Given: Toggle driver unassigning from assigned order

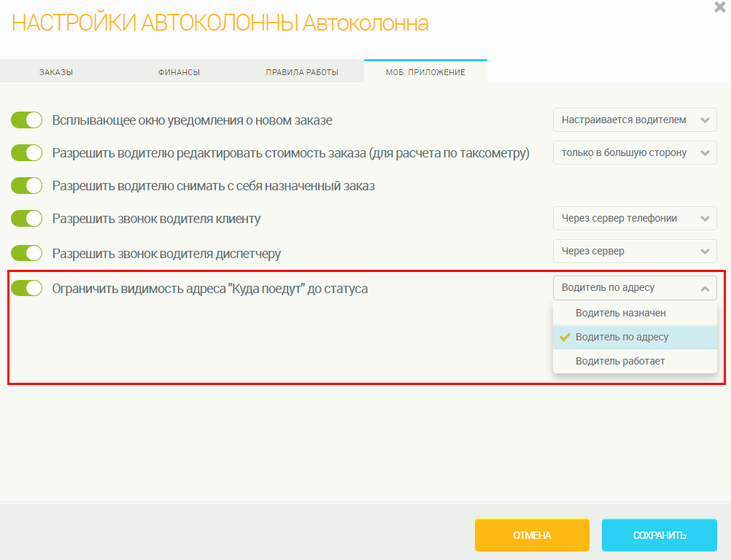Looking at the screenshot, I should point(27,186).
